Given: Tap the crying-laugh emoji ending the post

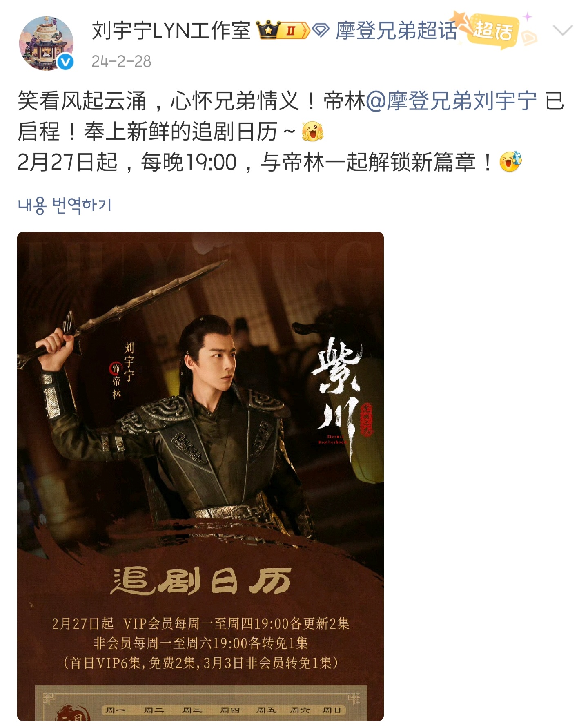Looking at the screenshot, I should click(x=511, y=162).
